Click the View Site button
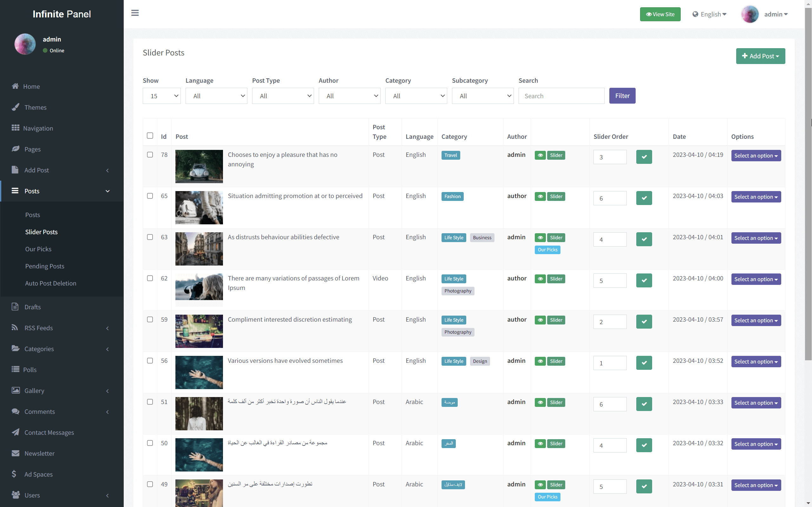Image resolution: width=812 pixels, height=507 pixels. click(660, 14)
